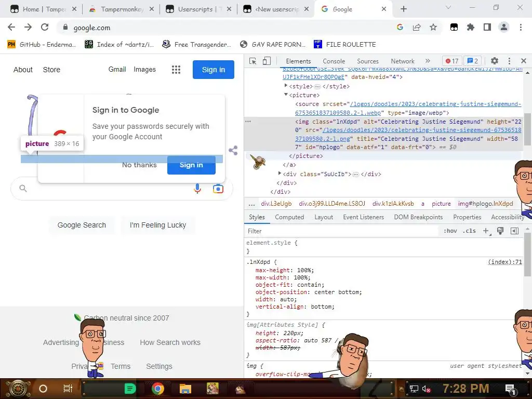Open the Computed styles tab

pyautogui.click(x=289, y=217)
